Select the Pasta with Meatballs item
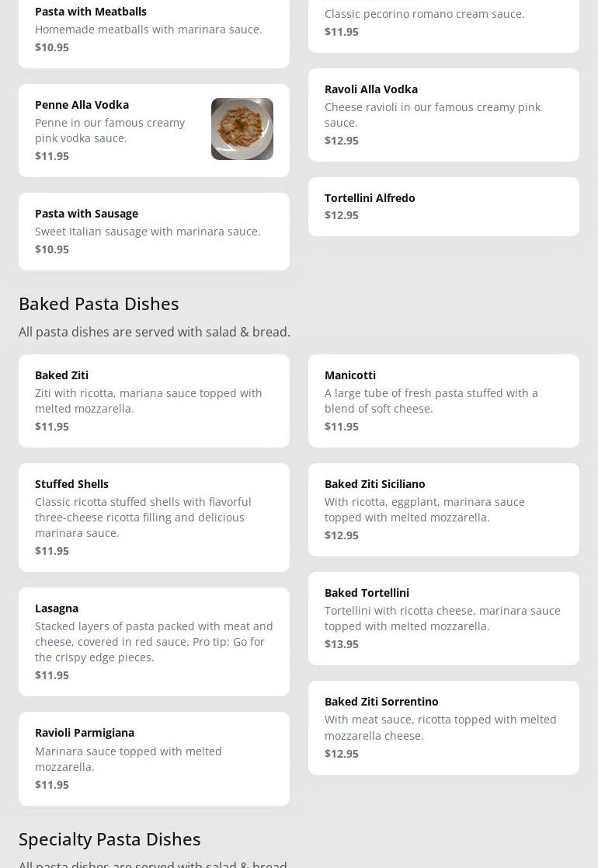 pos(91,12)
